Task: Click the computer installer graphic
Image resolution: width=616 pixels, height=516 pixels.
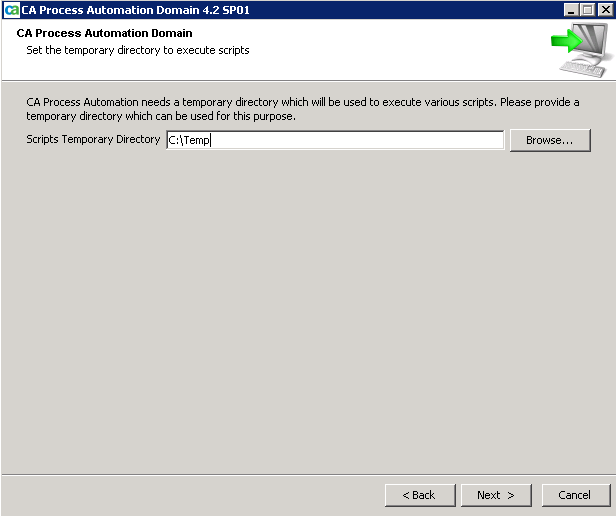Action: tap(582, 49)
